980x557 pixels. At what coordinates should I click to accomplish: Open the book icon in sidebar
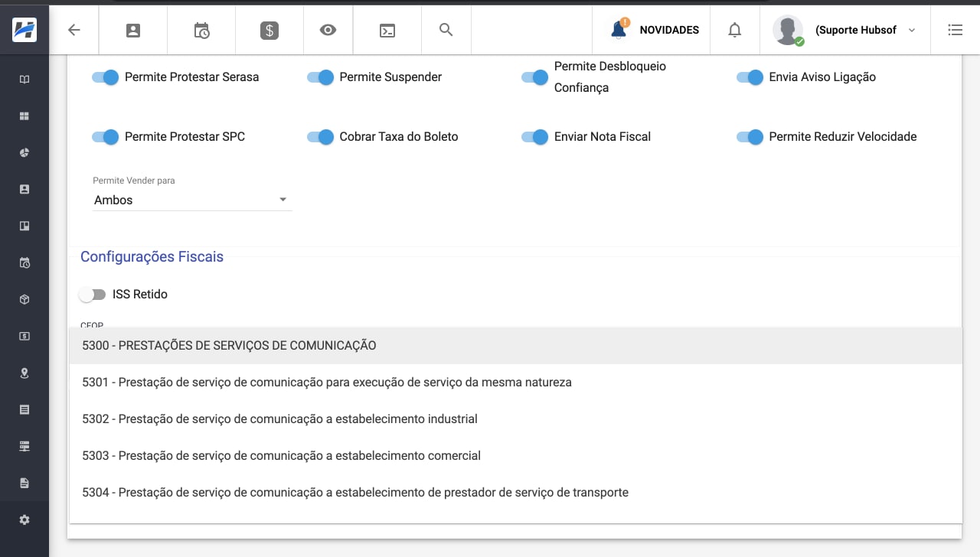24,80
